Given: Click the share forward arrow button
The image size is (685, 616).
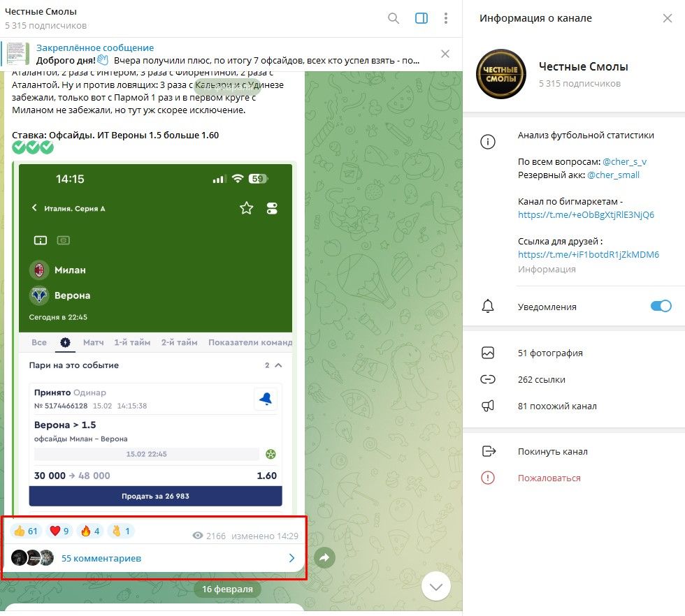Looking at the screenshot, I should pos(324,557).
